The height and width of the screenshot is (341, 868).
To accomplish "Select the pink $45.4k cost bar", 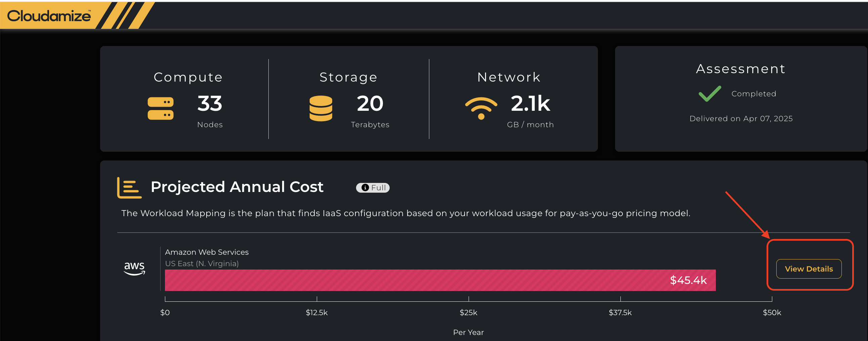I will (440, 280).
